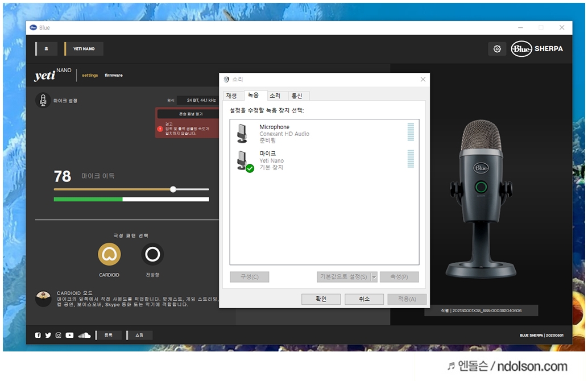Click the green microphone level meter
Viewport: 588px width, 381px height.
click(131, 200)
